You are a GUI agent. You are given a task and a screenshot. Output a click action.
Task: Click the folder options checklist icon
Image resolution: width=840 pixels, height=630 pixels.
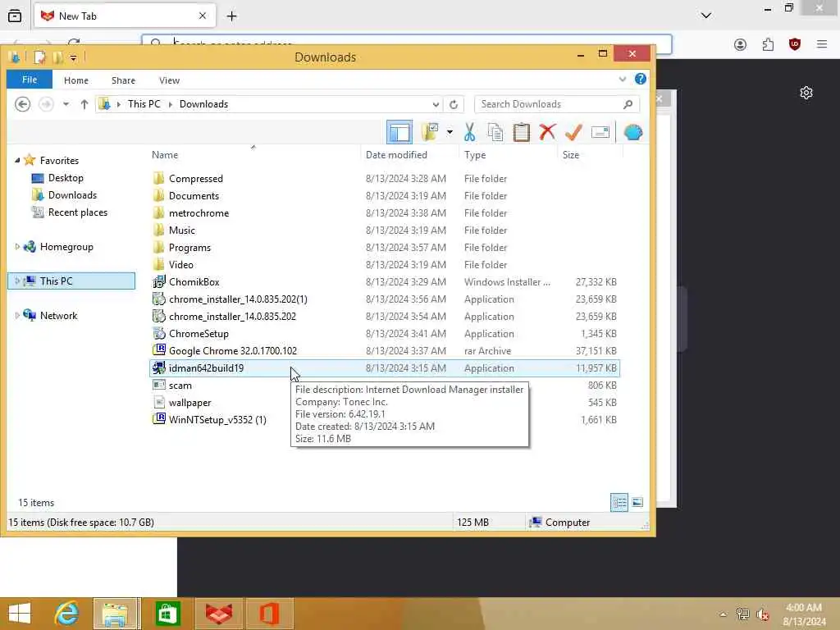[x=430, y=132]
